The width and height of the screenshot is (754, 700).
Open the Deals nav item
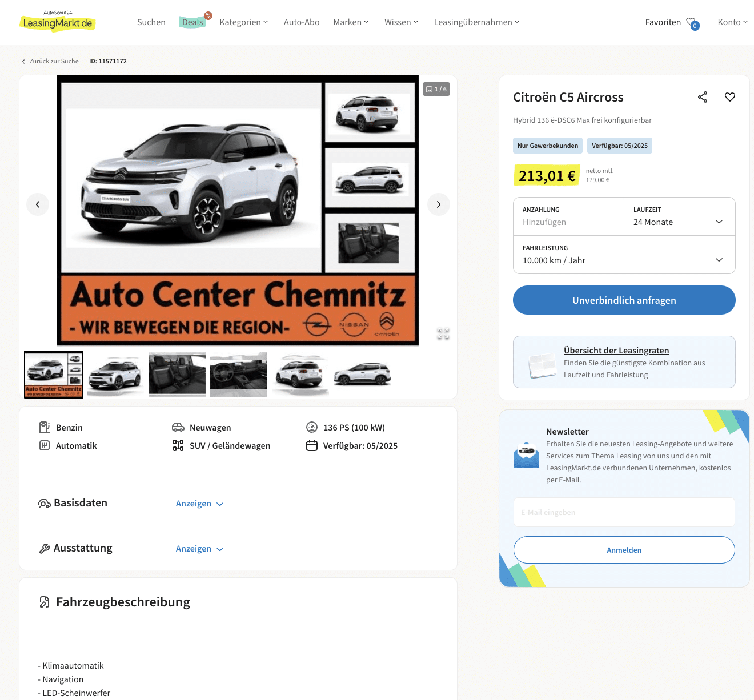[192, 22]
